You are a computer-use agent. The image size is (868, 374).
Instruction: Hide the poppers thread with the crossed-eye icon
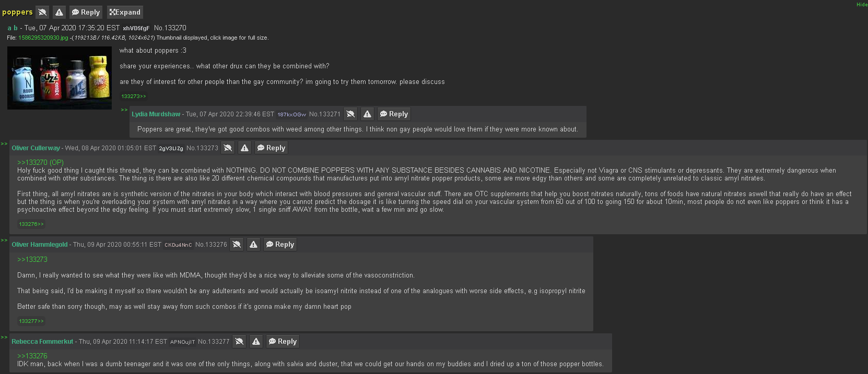point(42,12)
